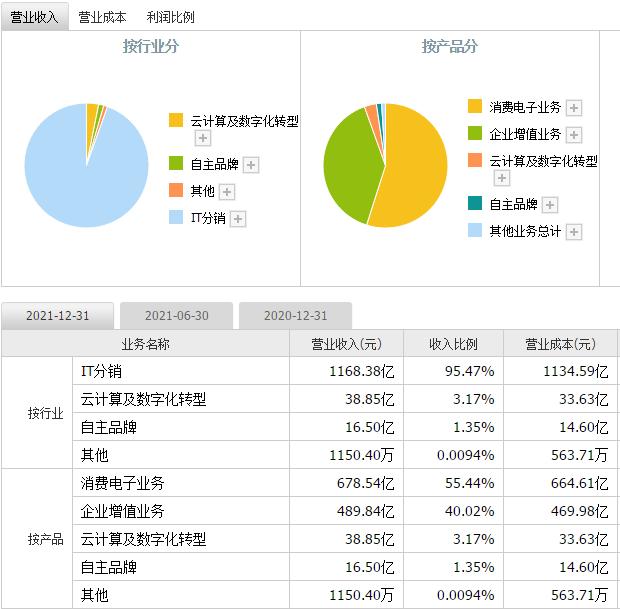Screen dimensions: 620x609
Task: Click 企业增值业务 label in the product legend
Action: coord(525,134)
